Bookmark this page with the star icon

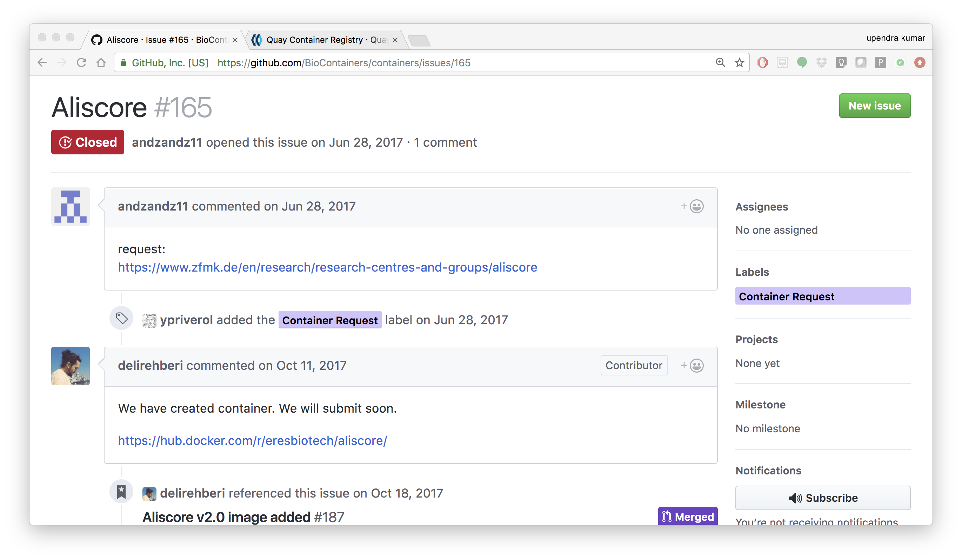tap(740, 62)
